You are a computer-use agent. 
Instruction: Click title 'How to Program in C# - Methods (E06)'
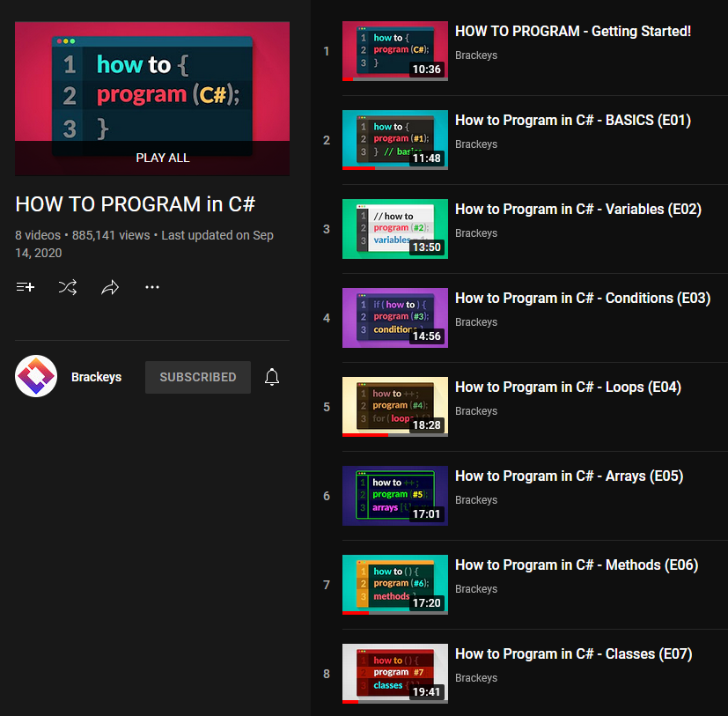click(577, 565)
